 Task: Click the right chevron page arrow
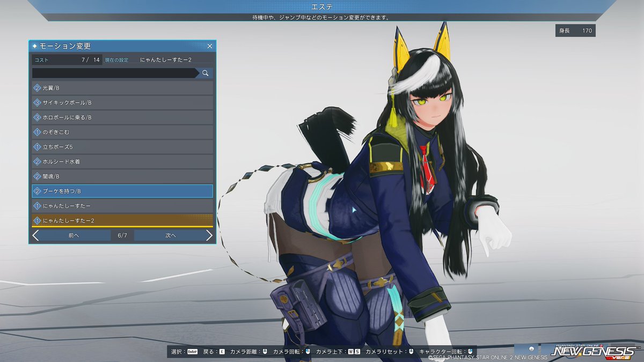click(209, 235)
